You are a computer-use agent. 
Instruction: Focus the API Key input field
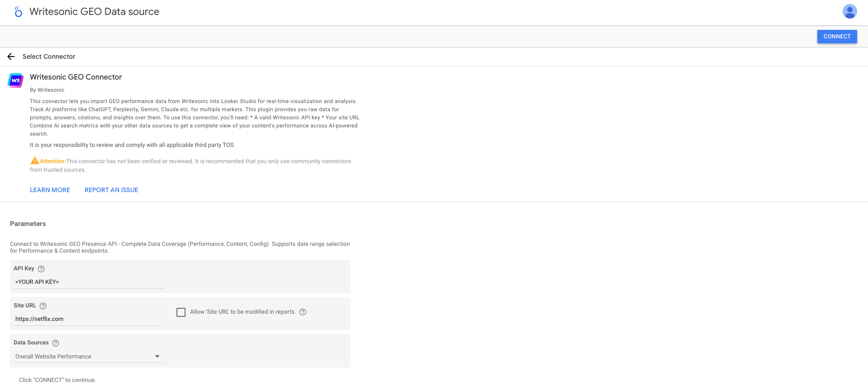[x=88, y=282]
